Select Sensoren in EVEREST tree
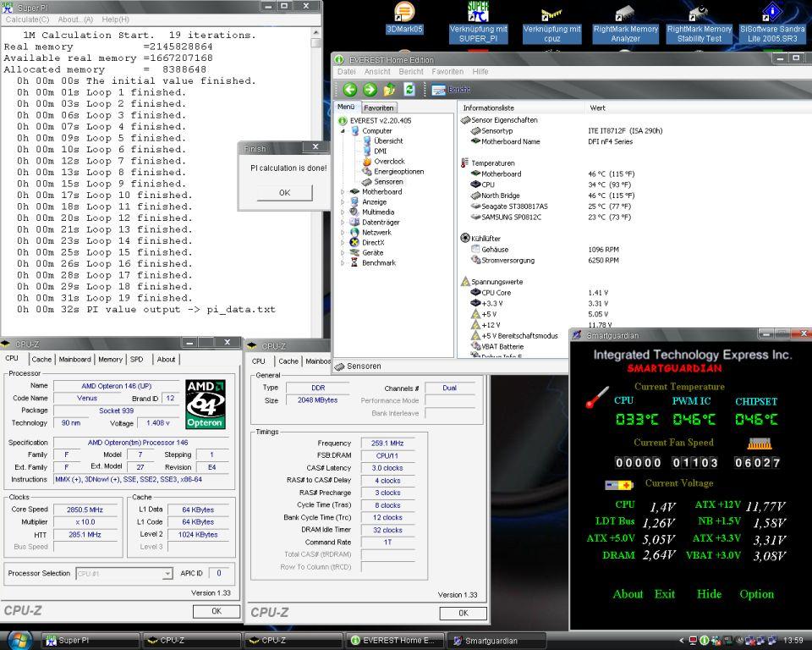Screen dimensions: 812x650 click(382, 182)
